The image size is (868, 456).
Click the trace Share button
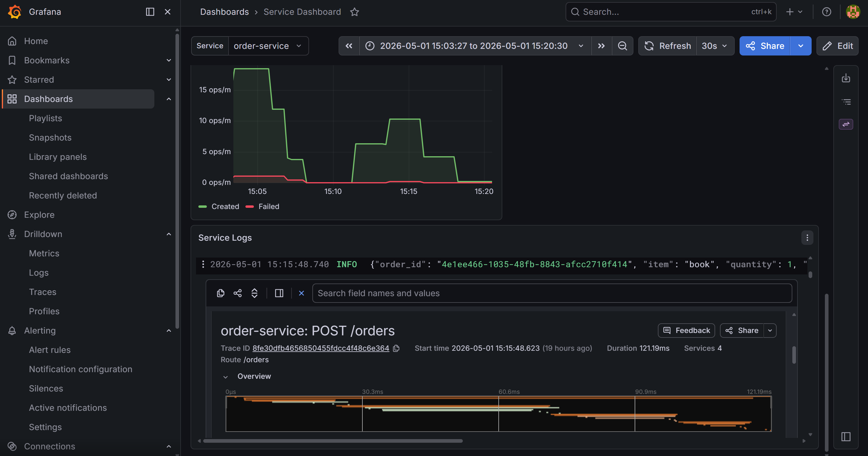[742, 330]
